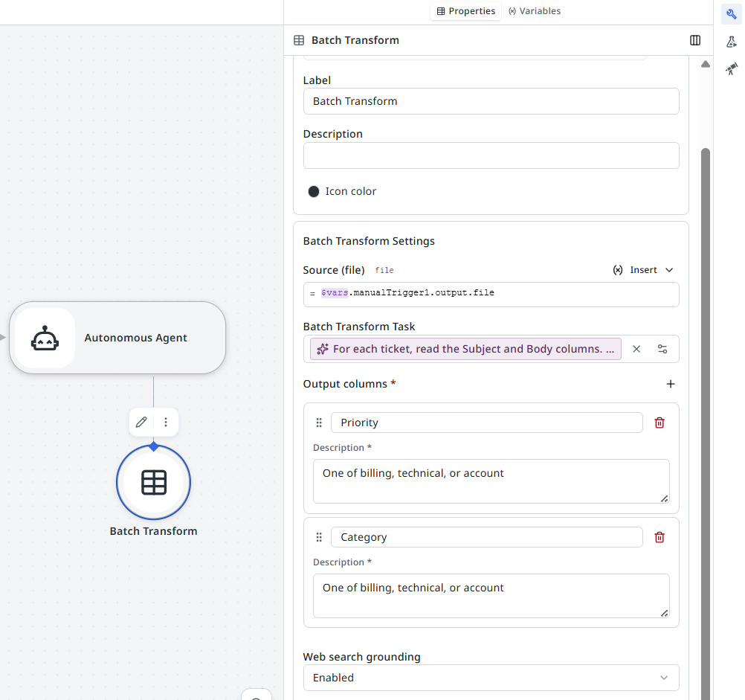Open the telescope observe sidebar icon
Viewport: 745px width, 700px height.
click(731, 69)
